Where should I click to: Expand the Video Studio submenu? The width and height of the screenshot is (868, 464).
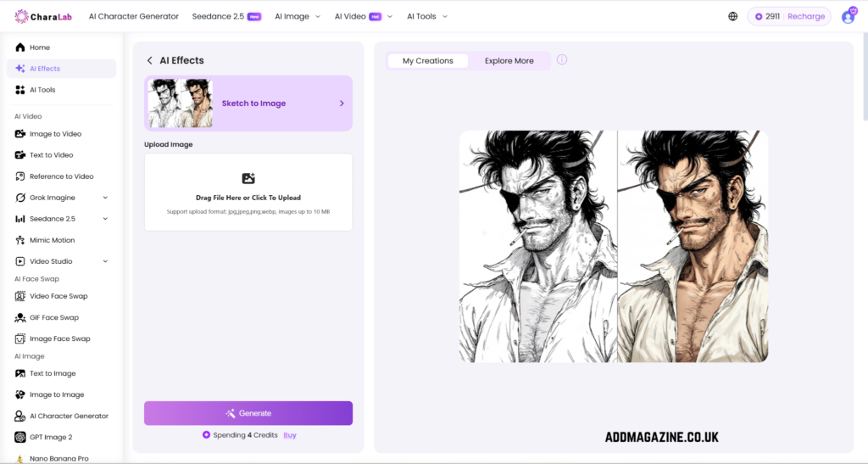pos(105,261)
